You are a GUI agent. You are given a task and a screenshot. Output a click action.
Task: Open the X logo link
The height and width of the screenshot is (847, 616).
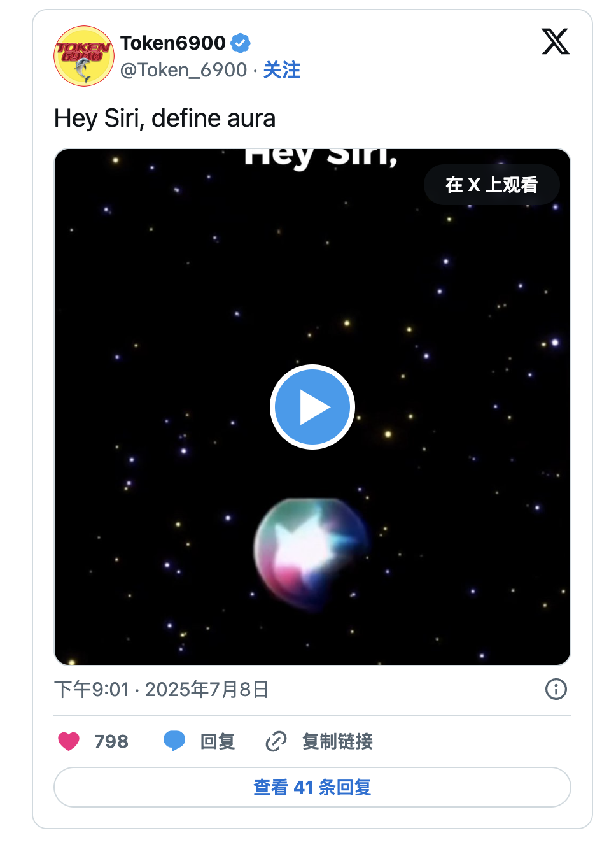click(555, 42)
